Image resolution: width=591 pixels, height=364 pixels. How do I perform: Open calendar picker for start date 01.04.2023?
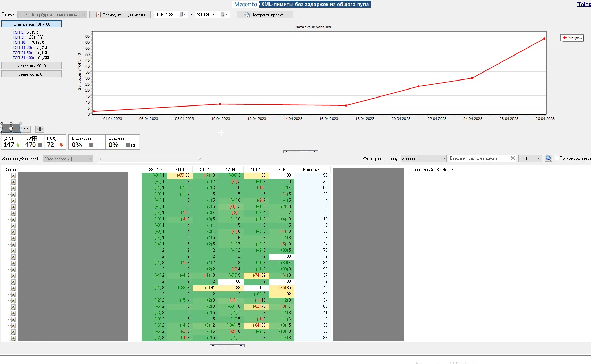point(182,15)
